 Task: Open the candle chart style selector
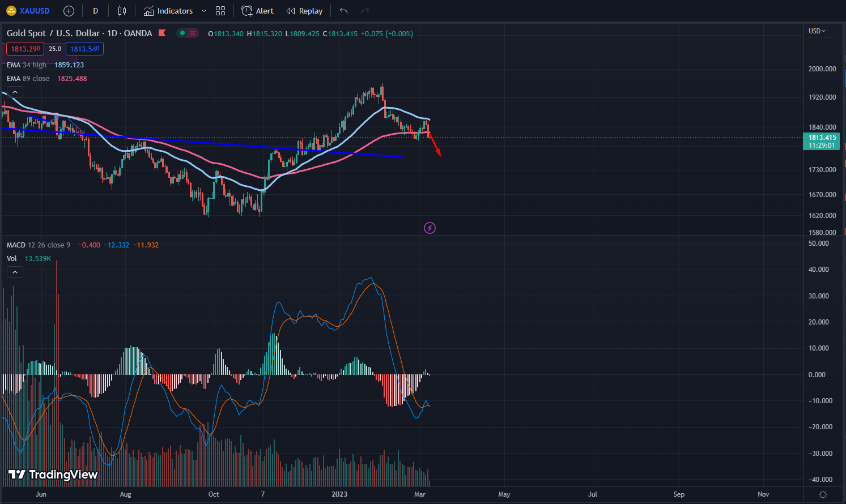[x=121, y=10]
